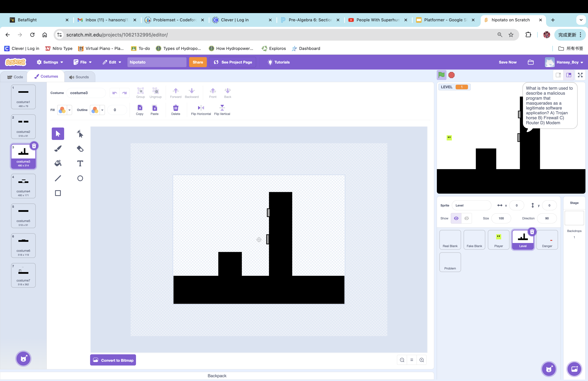588x381 pixels.
Task: Choose the Text tool
Action: tap(80, 163)
